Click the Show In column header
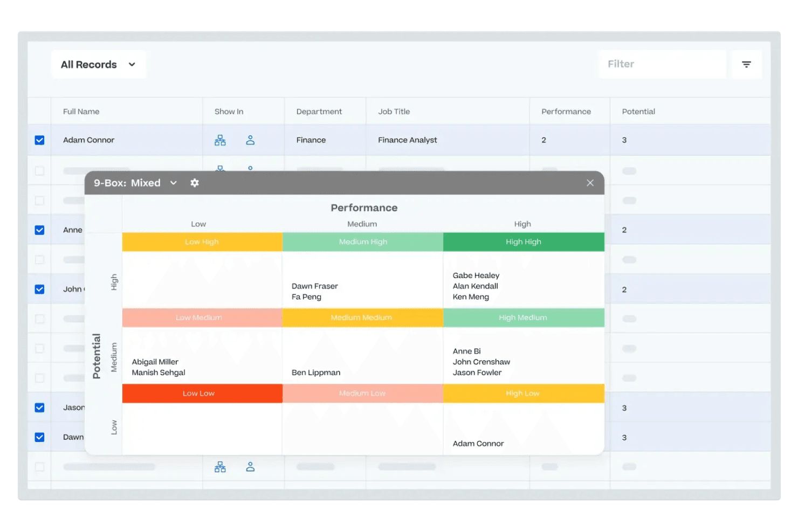798x532 pixels. click(229, 112)
